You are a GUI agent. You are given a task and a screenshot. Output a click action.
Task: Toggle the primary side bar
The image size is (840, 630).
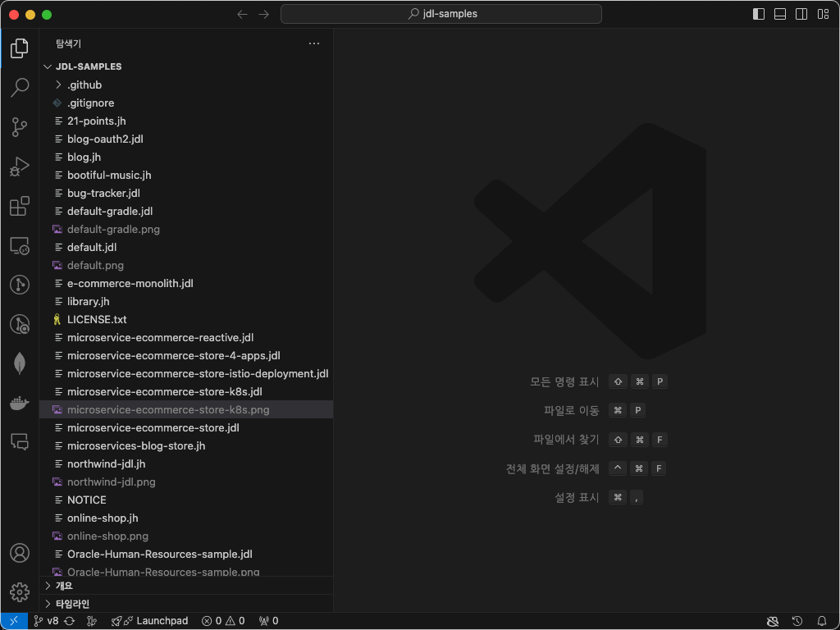[x=759, y=14]
